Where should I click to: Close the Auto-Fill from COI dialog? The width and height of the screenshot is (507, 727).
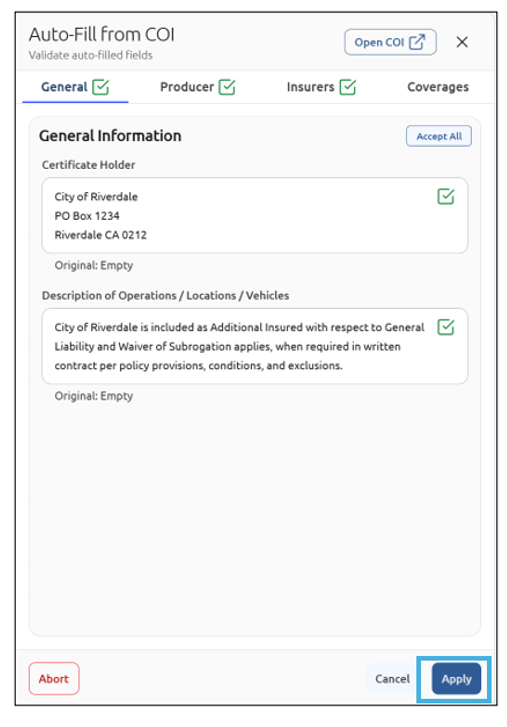(x=462, y=42)
